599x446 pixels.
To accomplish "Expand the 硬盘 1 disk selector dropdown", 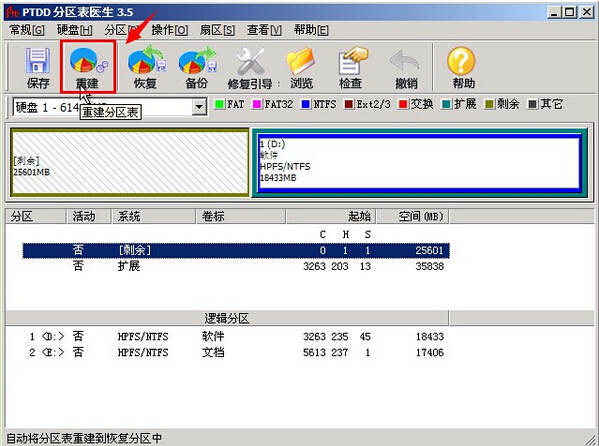I will point(199,107).
